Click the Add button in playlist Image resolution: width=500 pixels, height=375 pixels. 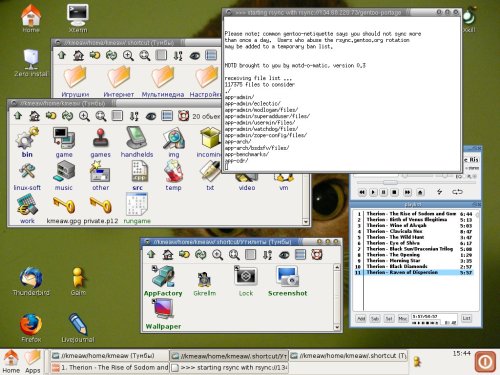tap(361, 319)
